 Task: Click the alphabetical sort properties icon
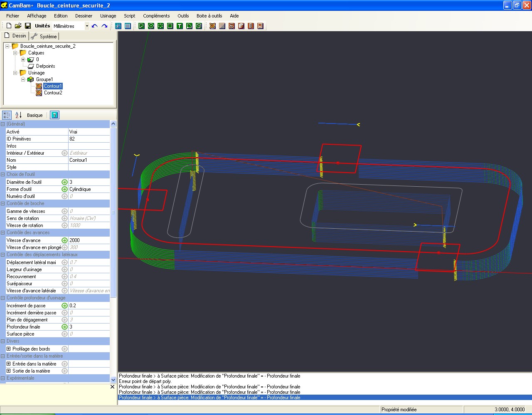[18, 115]
